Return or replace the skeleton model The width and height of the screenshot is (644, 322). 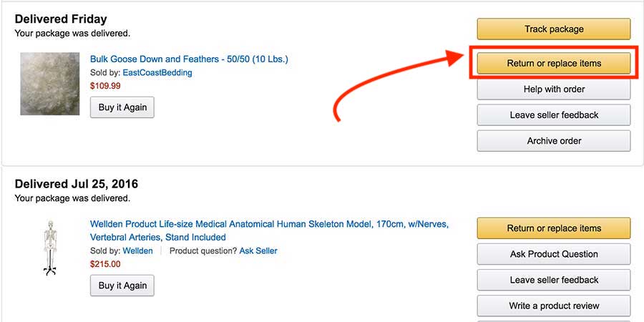(553, 228)
